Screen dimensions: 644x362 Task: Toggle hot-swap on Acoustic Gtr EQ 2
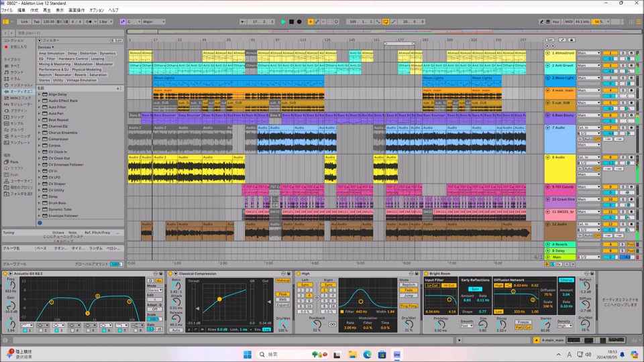(x=156, y=274)
